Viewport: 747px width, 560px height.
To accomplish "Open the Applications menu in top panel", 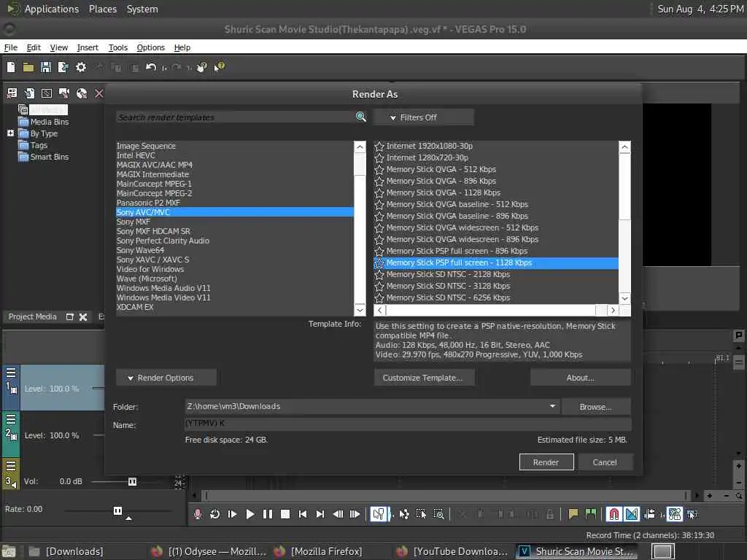I will click(52, 9).
